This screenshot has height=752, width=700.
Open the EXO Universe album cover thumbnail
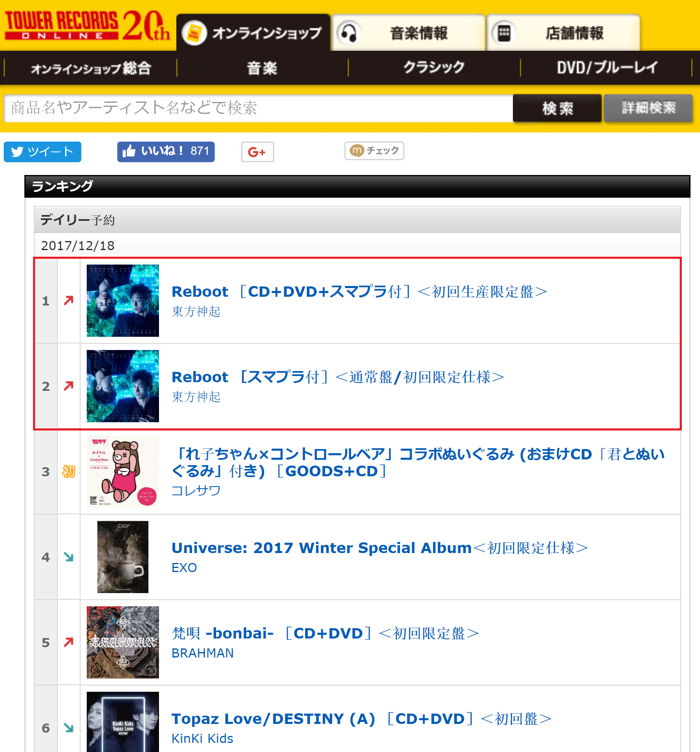(x=123, y=557)
